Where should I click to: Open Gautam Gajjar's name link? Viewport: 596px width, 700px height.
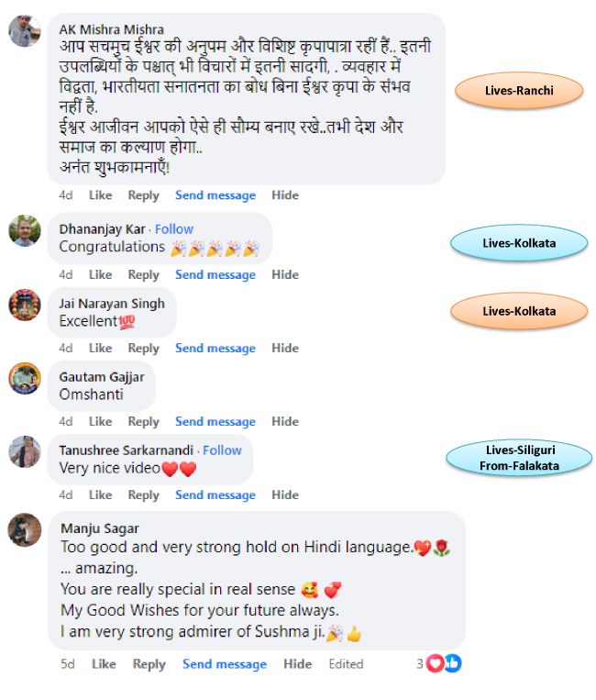point(102,377)
